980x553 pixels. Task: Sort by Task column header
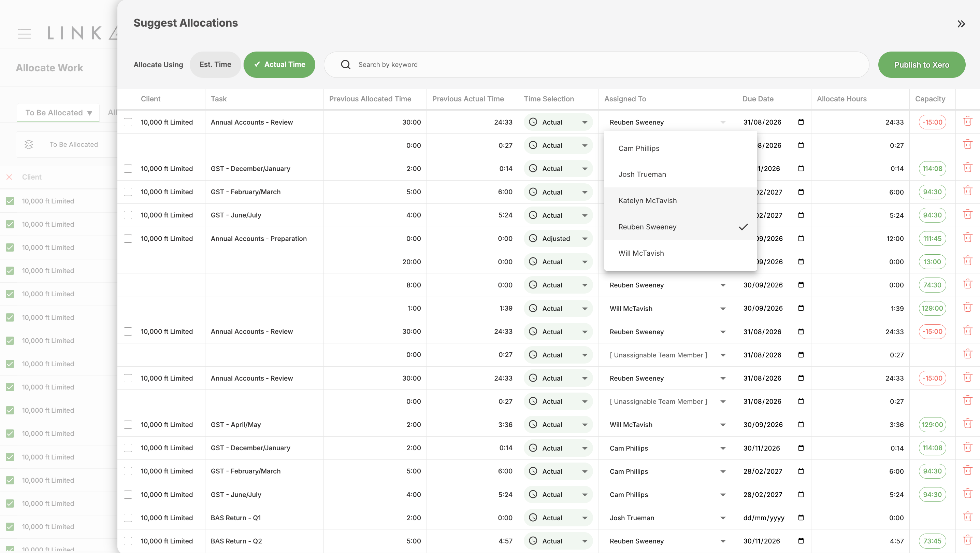(x=219, y=99)
